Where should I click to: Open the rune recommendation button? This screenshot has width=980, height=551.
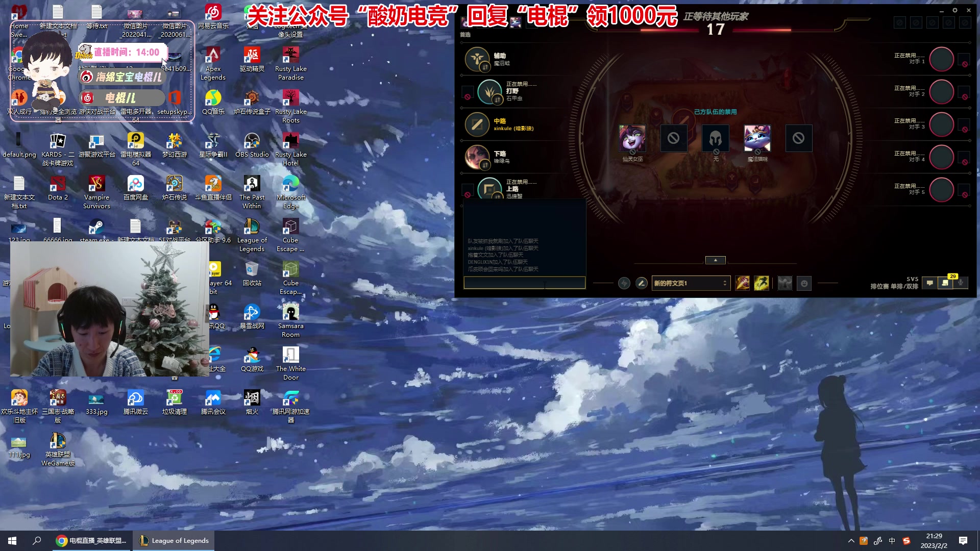624,283
